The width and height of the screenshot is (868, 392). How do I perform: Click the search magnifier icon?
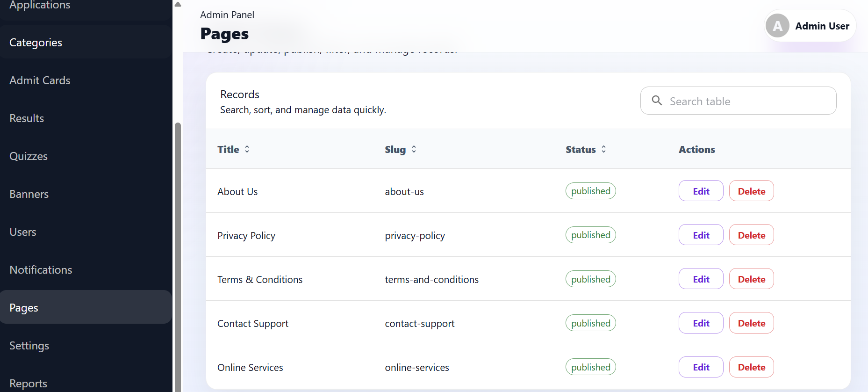click(657, 101)
